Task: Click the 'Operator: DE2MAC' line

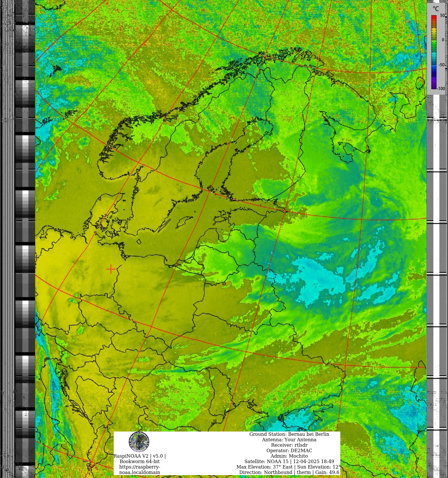Action: (289, 450)
